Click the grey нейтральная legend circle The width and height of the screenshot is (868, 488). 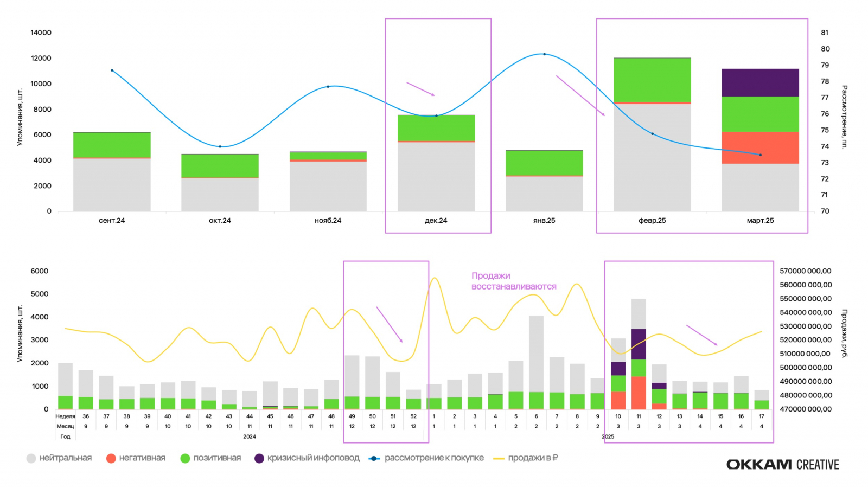(31, 458)
